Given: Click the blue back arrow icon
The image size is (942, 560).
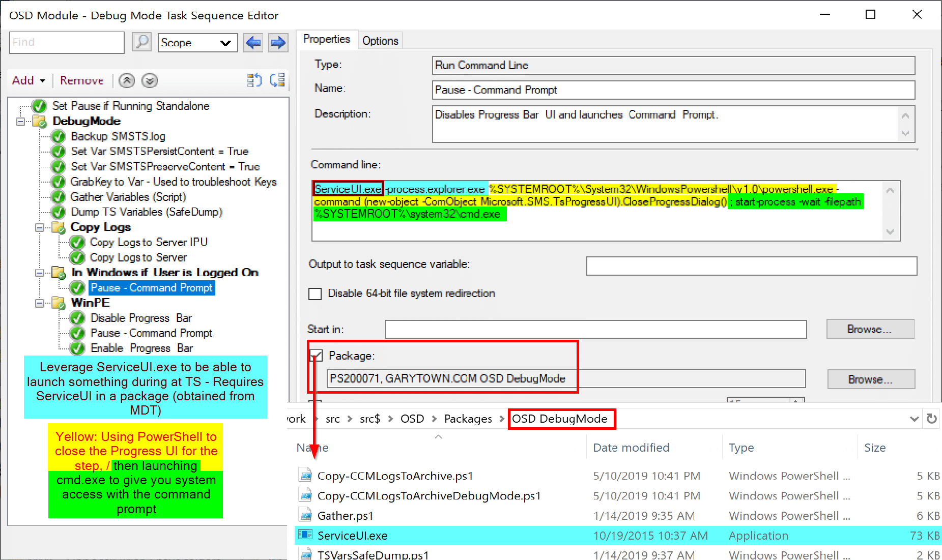Looking at the screenshot, I should (x=253, y=43).
